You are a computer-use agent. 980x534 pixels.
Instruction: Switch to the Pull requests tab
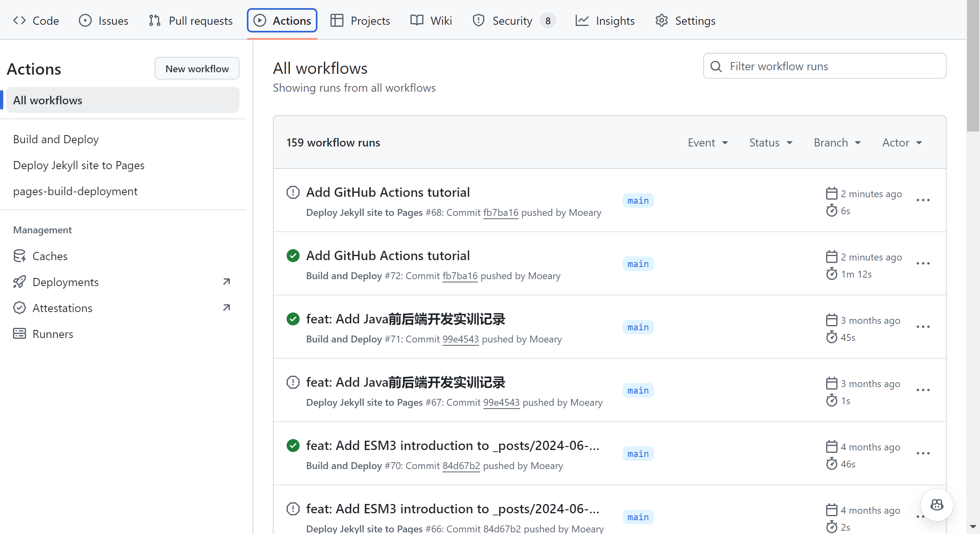coord(191,21)
